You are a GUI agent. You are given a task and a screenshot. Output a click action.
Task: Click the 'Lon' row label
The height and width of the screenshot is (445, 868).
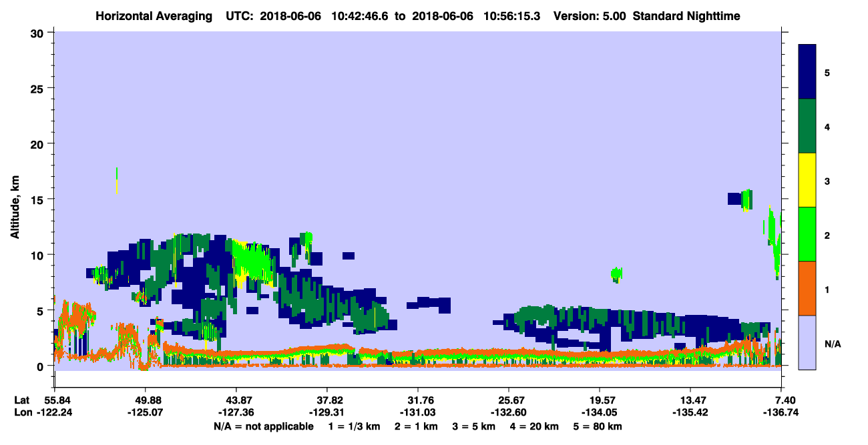tap(23, 412)
